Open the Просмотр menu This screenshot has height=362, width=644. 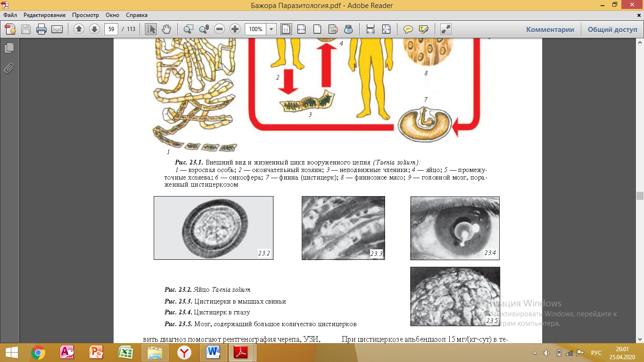[x=85, y=15]
